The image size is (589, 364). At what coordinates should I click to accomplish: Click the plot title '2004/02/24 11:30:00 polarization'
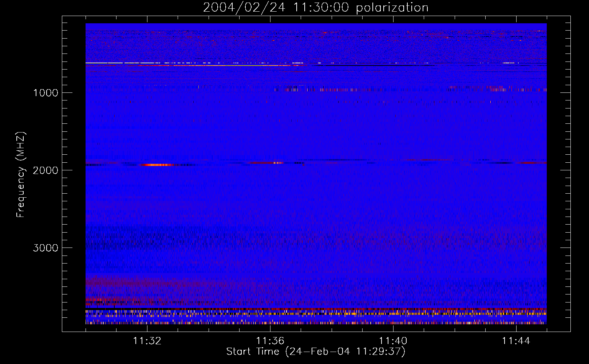click(316, 7)
